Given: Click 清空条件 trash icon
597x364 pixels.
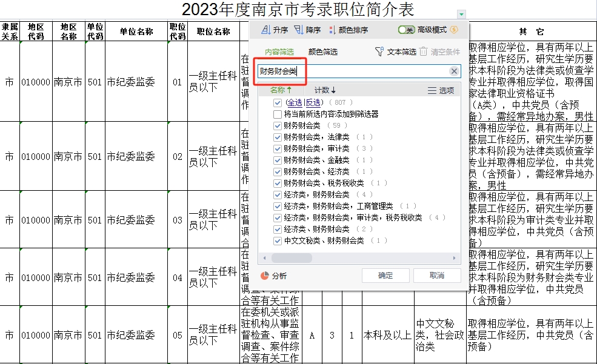Looking at the screenshot, I should tap(424, 51).
